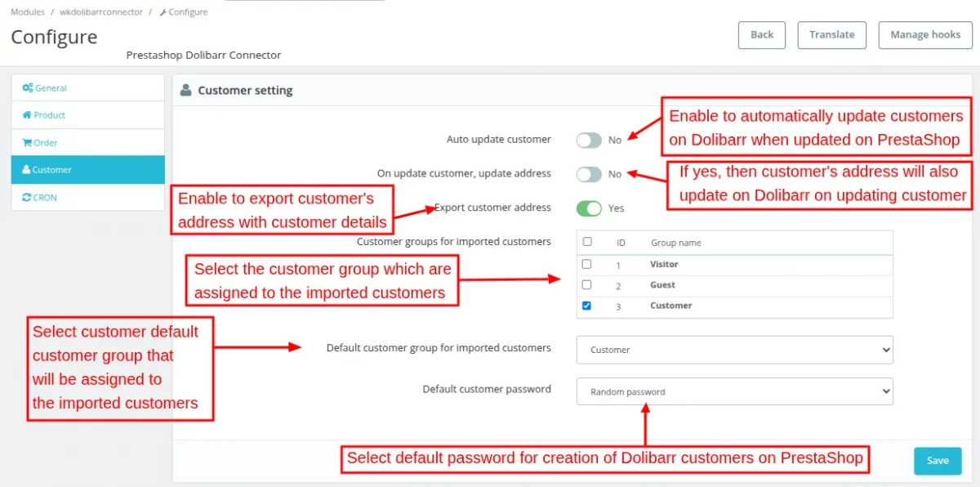This screenshot has width=980, height=487.
Task: Click the ID value 2 cell
Action: 618,286
